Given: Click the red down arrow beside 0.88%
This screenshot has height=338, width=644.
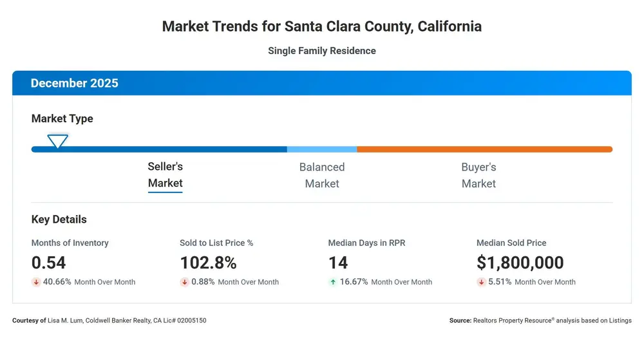Looking at the screenshot, I should [x=184, y=282].
